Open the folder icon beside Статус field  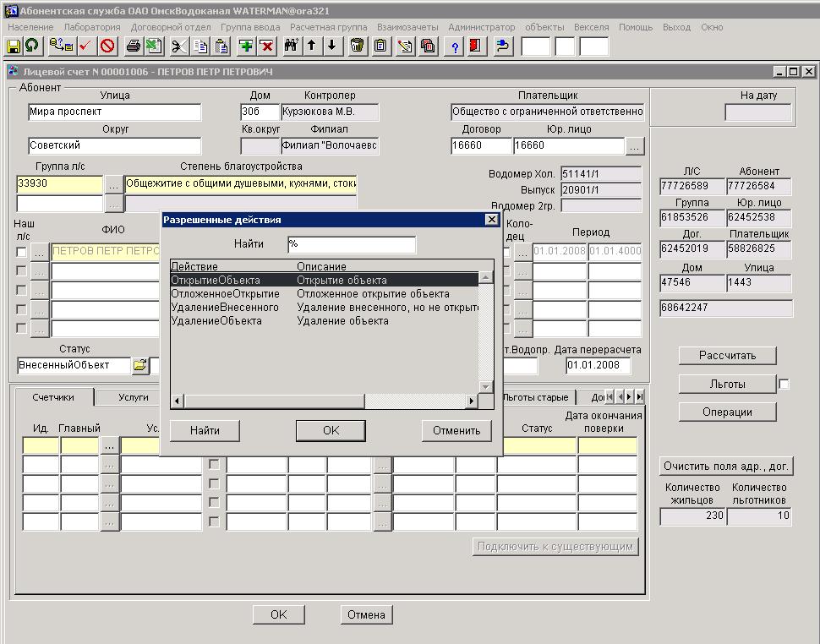click(139, 366)
